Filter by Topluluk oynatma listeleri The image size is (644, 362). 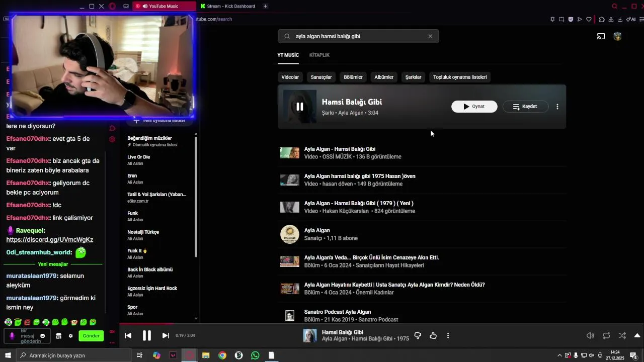460,77
